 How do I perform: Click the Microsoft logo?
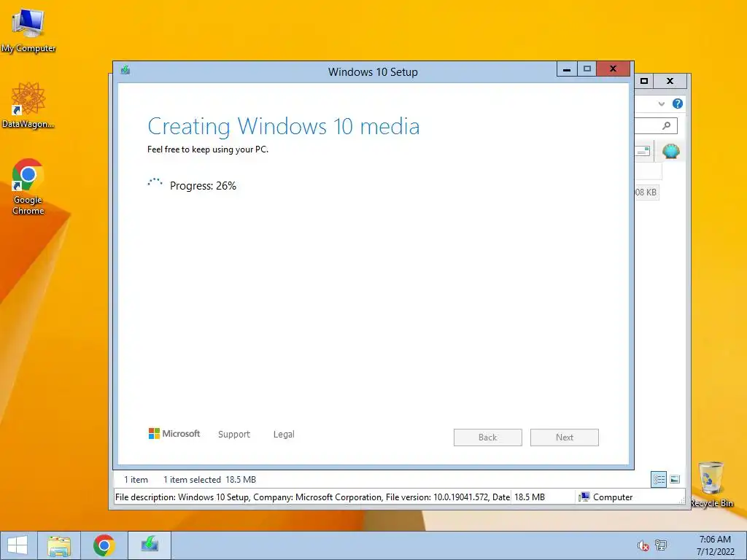click(x=174, y=433)
